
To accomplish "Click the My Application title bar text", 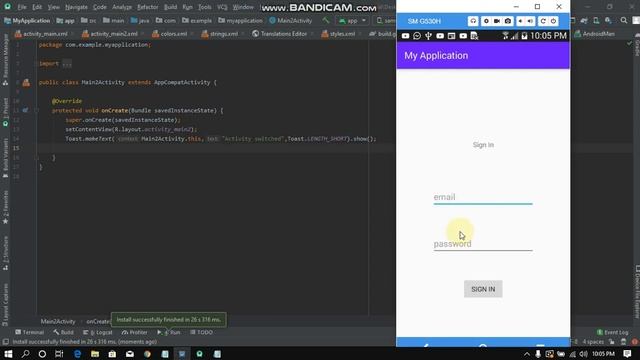I will [436, 56].
